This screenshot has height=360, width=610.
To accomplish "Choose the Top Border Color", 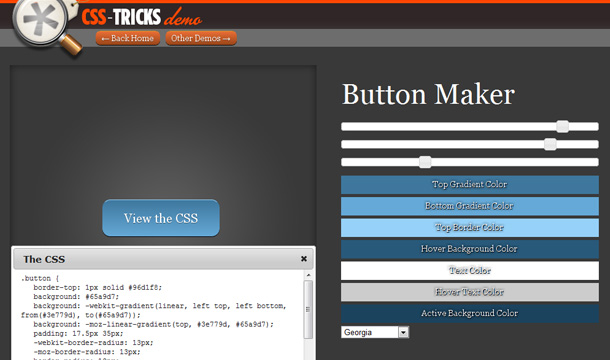I will [470, 227].
